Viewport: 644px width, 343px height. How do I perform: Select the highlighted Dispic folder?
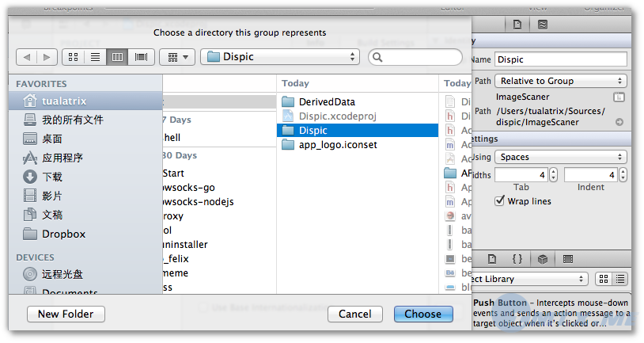click(358, 131)
